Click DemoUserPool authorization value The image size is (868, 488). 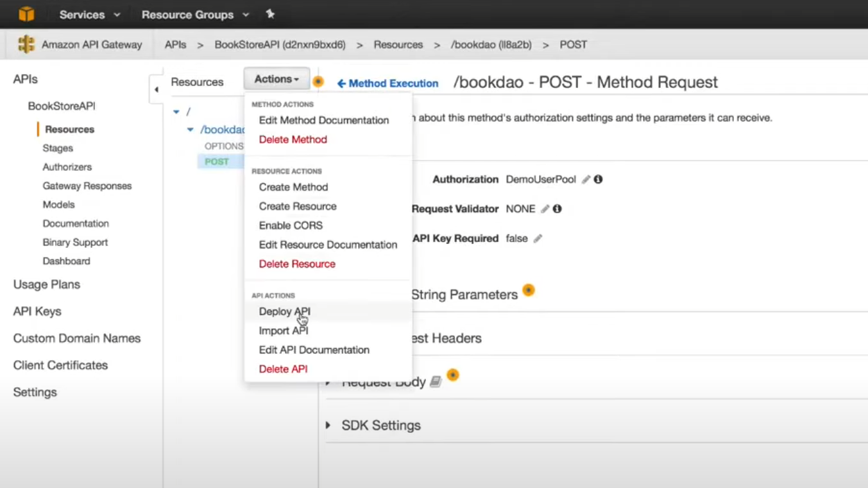point(541,180)
